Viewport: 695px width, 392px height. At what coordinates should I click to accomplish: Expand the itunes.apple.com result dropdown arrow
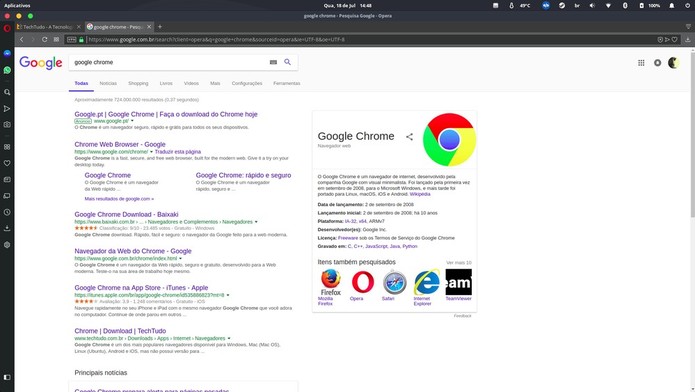(x=228, y=295)
